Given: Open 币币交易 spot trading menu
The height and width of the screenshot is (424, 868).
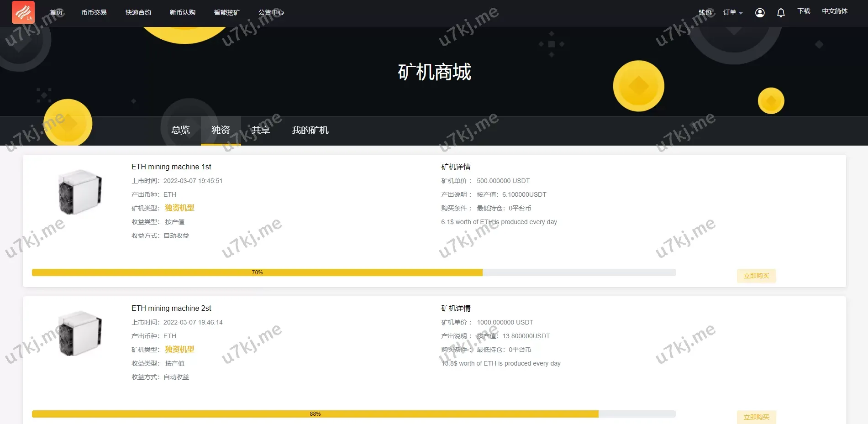Looking at the screenshot, I should pyautogui.click(x=94, y=12).
